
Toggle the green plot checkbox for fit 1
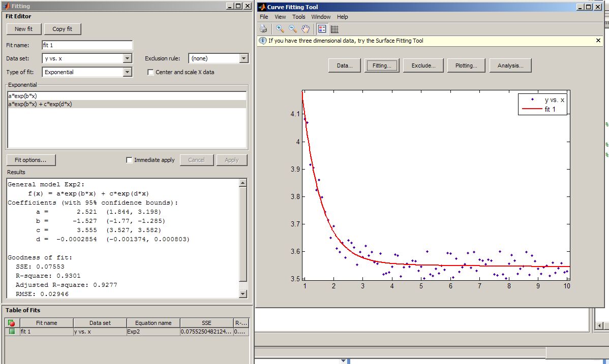coord(12,332)
